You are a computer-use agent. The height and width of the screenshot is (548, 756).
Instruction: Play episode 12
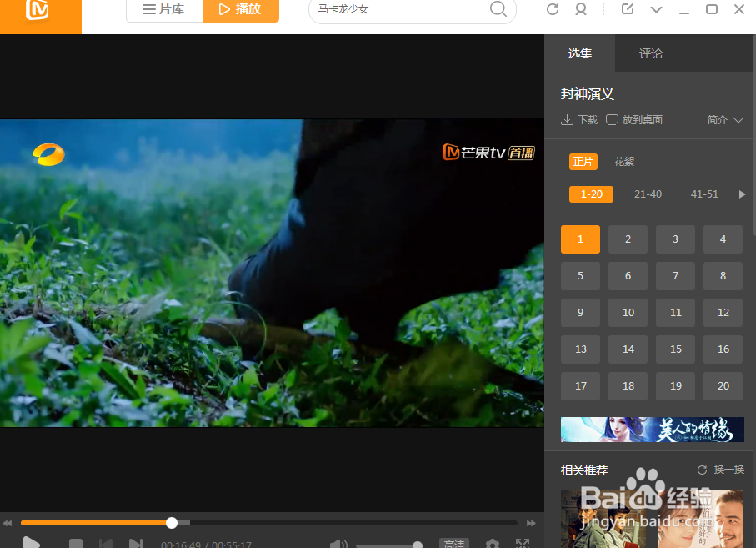click(723, 313)
